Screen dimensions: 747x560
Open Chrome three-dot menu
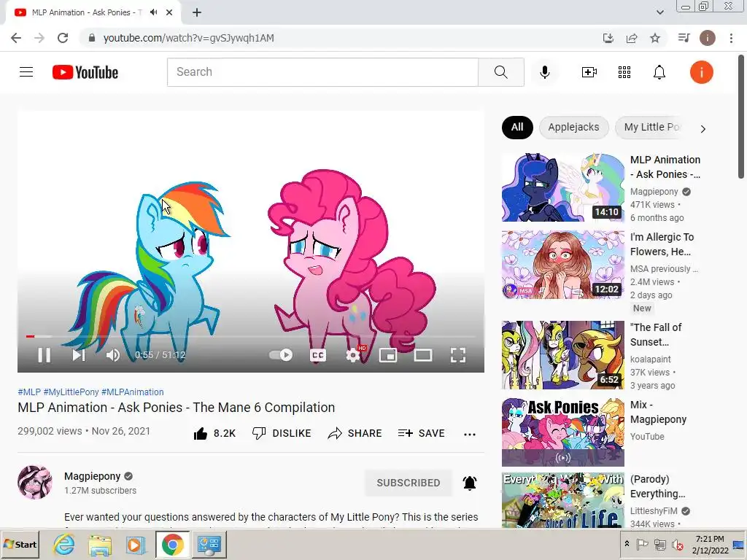click(731, 38)
